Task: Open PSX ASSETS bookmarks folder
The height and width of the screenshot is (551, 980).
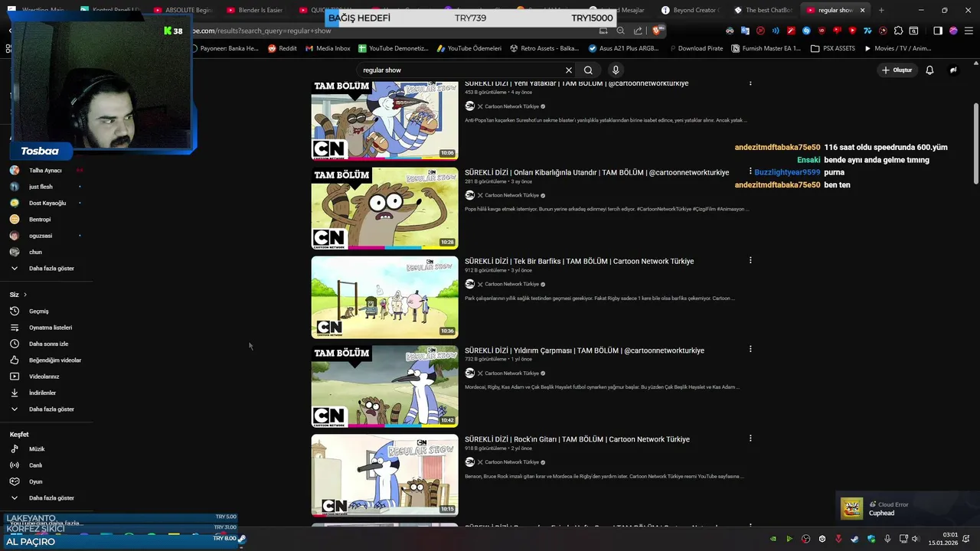Action: [833, 48]
